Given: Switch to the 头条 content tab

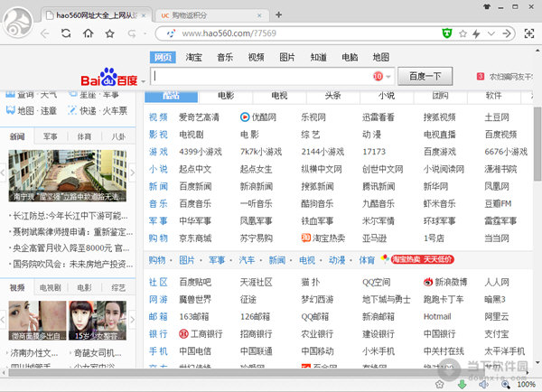Looking at the screenshot, I should [x=332, y=96].
